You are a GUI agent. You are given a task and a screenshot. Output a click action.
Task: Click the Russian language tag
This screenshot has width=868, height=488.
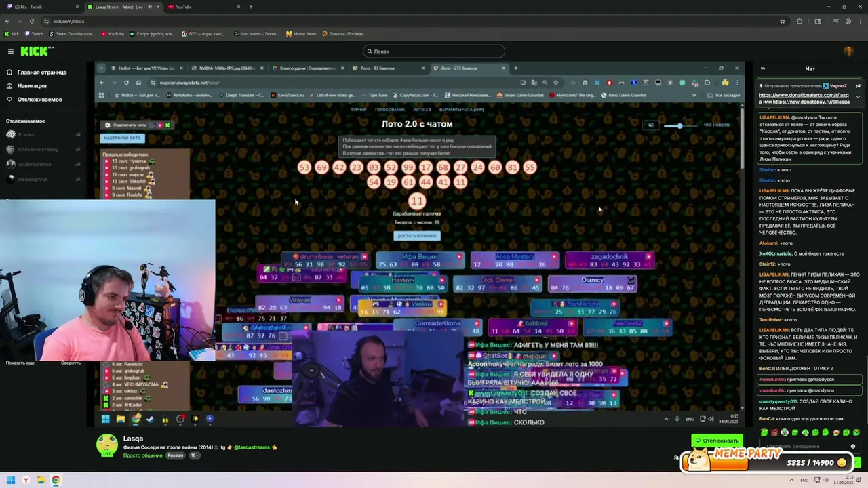pyautogui.click(x=175, y=455)
